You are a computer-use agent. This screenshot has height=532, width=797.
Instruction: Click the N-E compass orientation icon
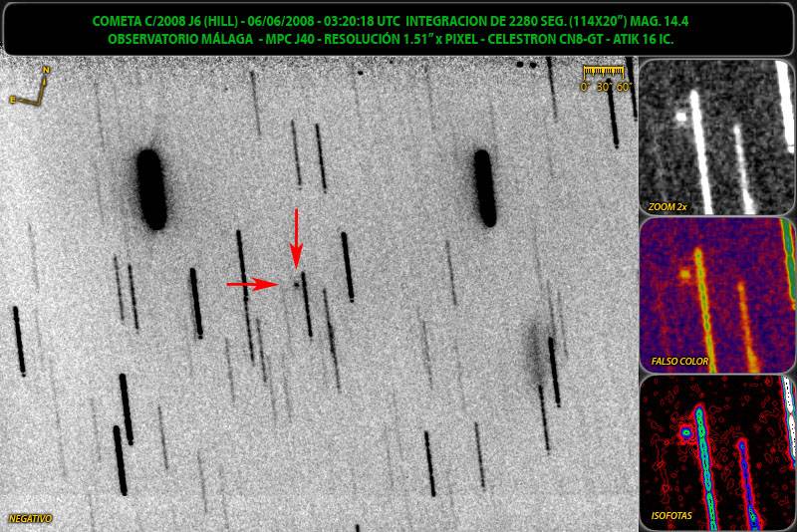point(31,86)
